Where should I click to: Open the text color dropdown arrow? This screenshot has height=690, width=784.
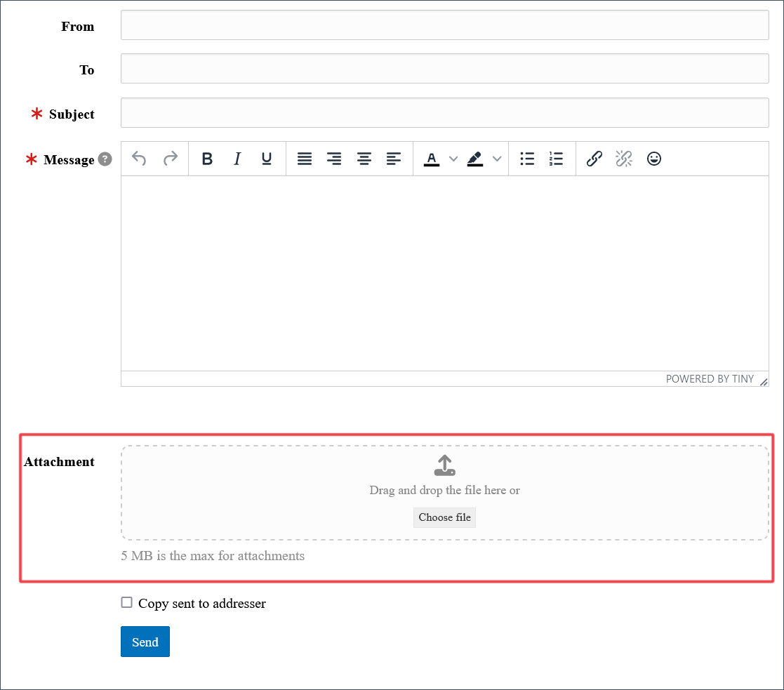coord(453,159)
